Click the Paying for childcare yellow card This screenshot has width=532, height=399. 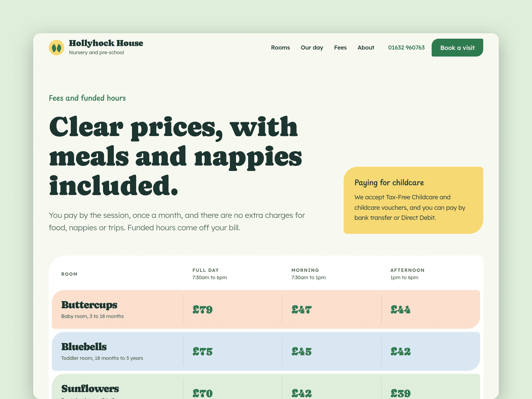click(413, 200)
